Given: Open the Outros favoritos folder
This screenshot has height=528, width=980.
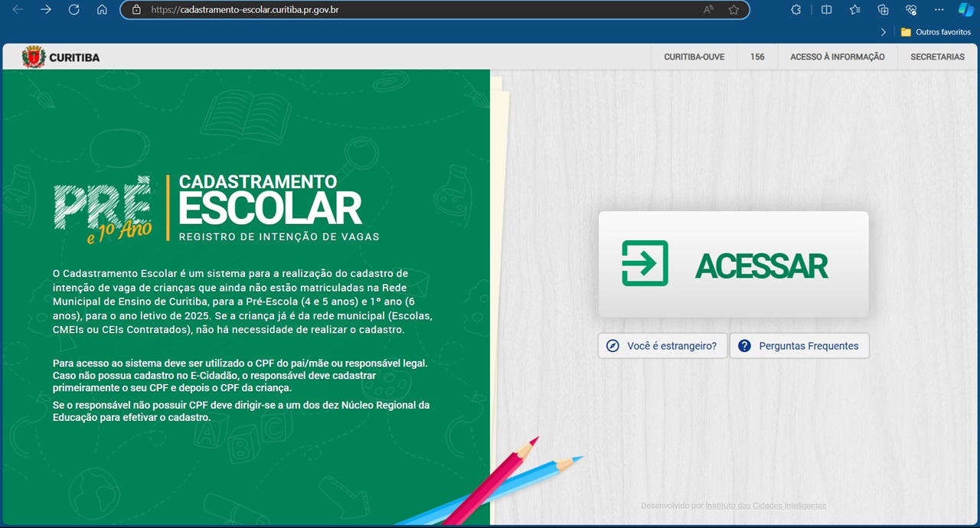Looking at the screenshot, I should pyautogui.click(x=936, y=32).
